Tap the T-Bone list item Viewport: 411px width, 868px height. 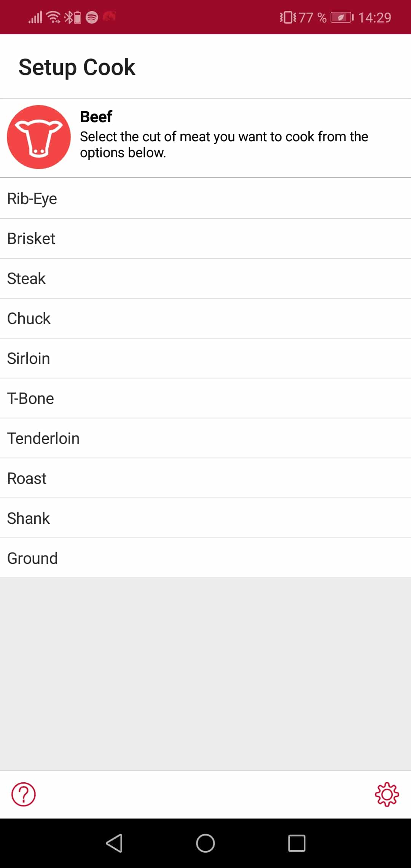point(205,398)
